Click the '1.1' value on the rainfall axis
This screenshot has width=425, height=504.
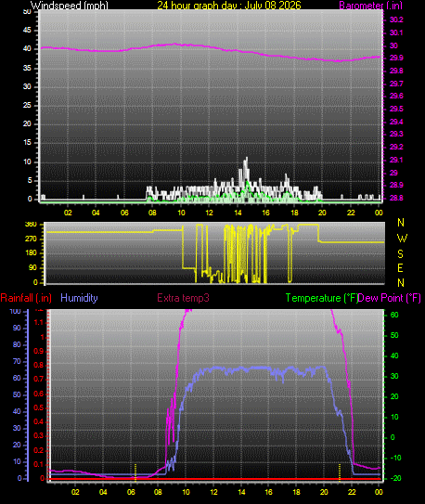coord(39,323)
